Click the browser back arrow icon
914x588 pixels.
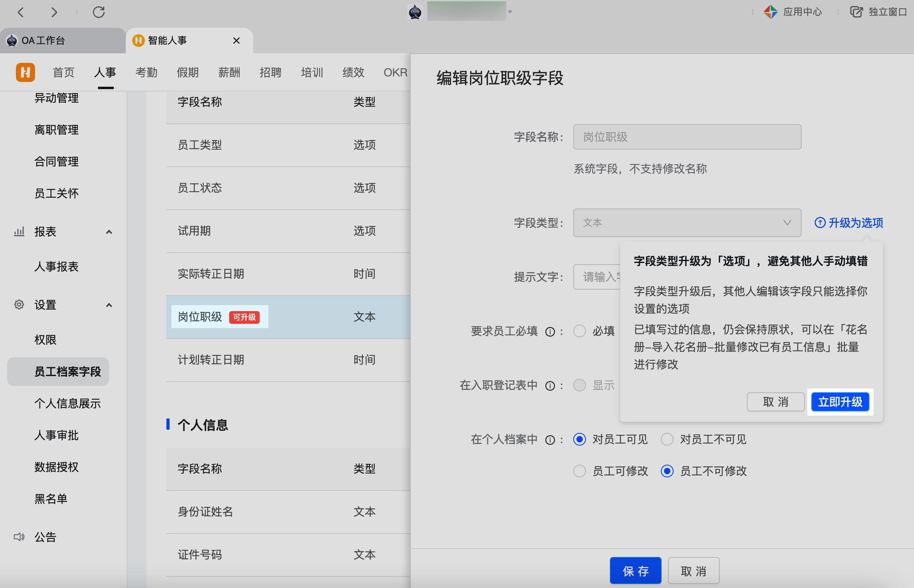[21, 12]
